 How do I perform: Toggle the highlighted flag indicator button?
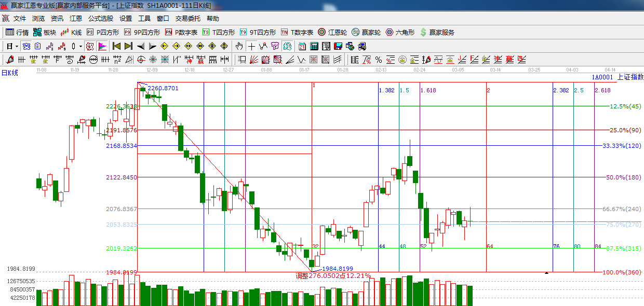[102, 46]
